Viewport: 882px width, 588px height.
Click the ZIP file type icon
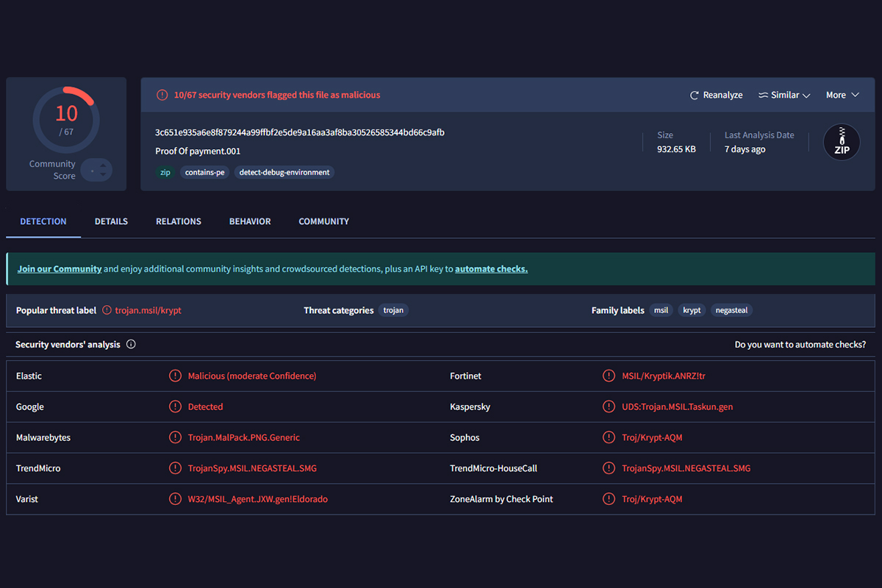tap(842, 143)
